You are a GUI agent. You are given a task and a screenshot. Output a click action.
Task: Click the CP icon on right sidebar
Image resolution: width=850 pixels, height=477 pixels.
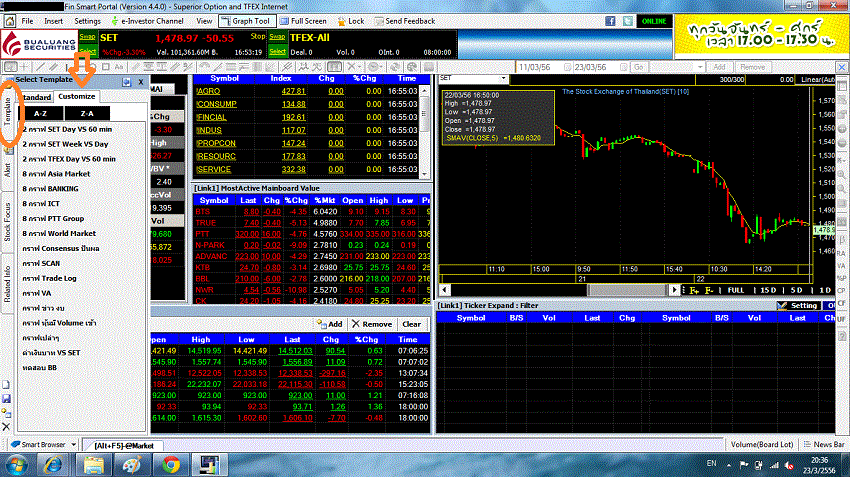841,291
